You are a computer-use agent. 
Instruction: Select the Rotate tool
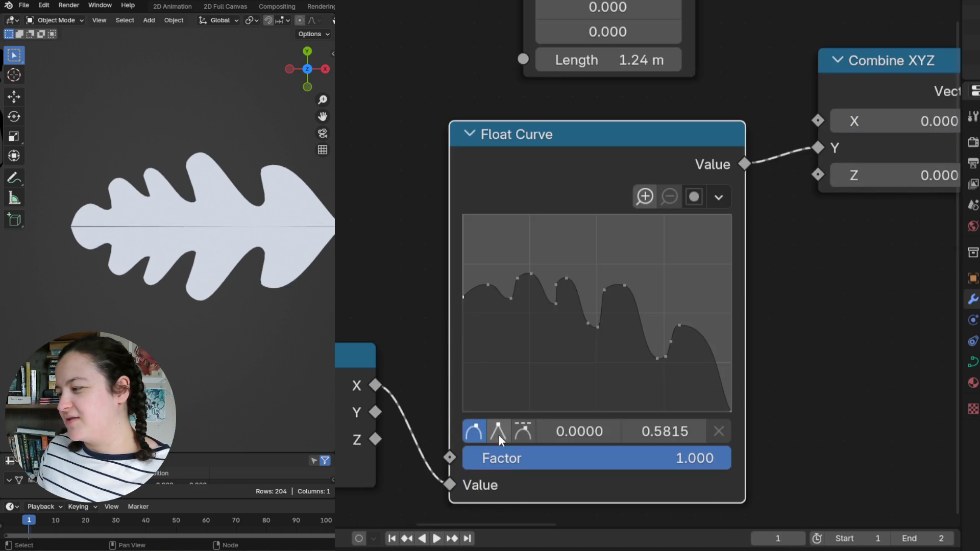pos(14,116)
